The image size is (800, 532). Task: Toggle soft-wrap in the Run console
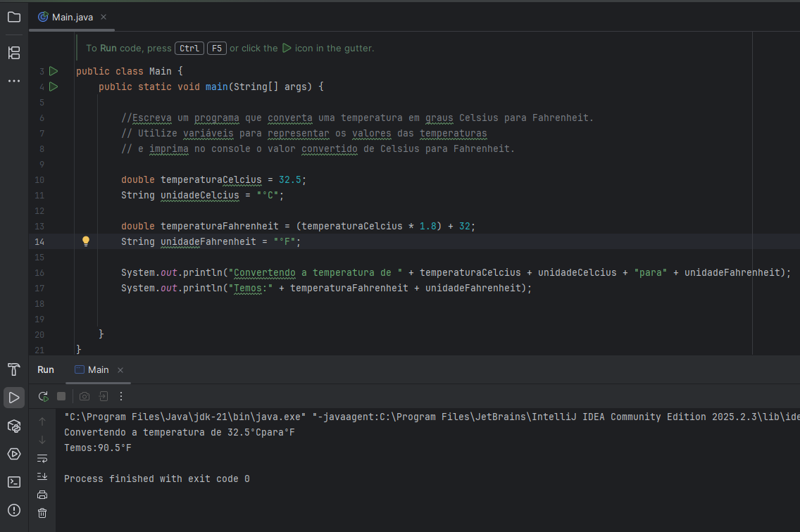42,458
